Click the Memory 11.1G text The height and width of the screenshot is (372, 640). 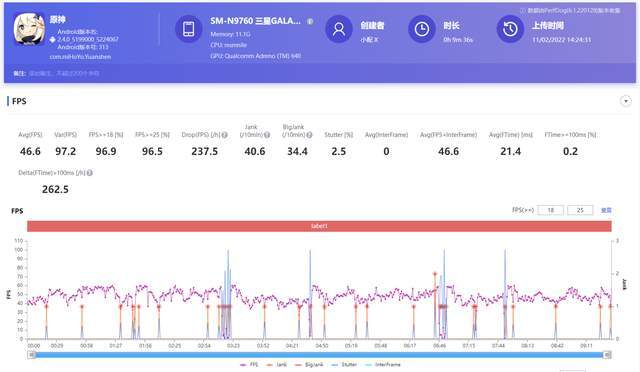[x=230, y=34]
